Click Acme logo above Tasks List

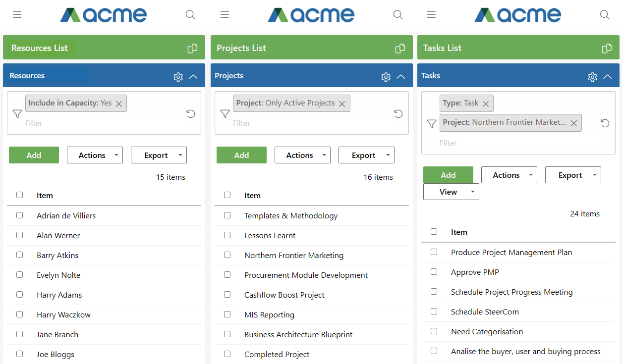click(x=518, y=15)
